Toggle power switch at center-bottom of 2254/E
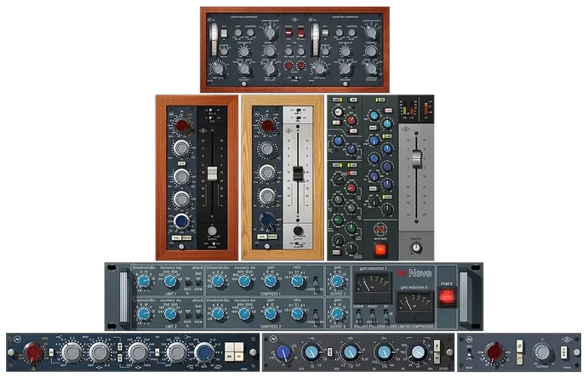 click(x=294, y=77)
